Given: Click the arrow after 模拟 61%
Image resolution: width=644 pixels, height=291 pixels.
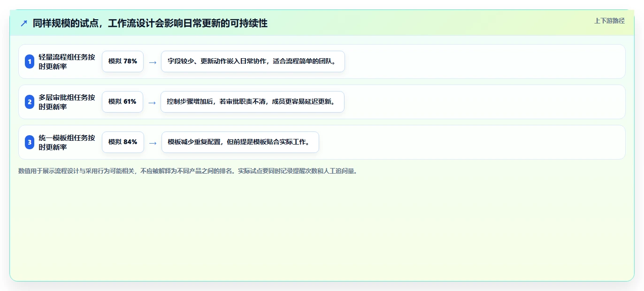Looking at the screenshot, I should pyautogui.click(x=152, y=102).
